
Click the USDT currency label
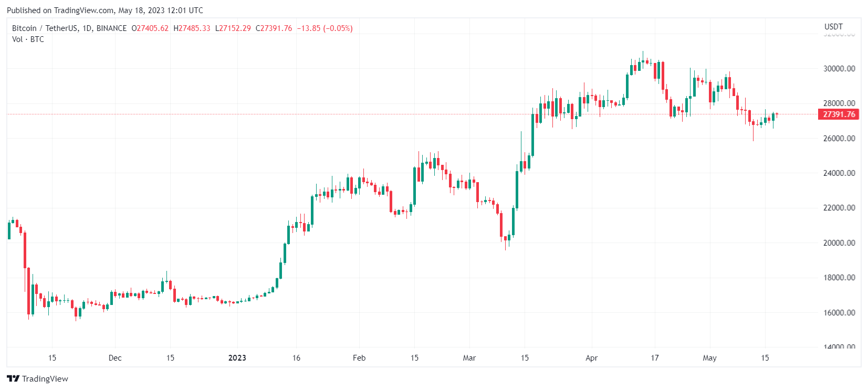[833, 27]
